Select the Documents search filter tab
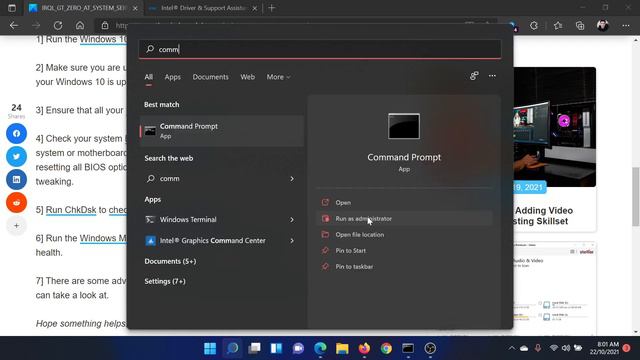Image resolution: width=640 pixels, height=360 pixels. [211, 77]
